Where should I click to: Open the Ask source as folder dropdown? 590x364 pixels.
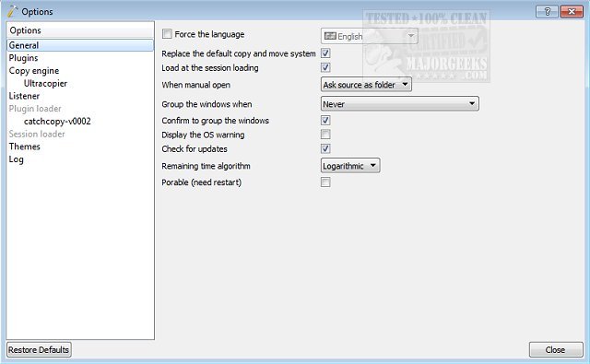[x=366, y=85]
